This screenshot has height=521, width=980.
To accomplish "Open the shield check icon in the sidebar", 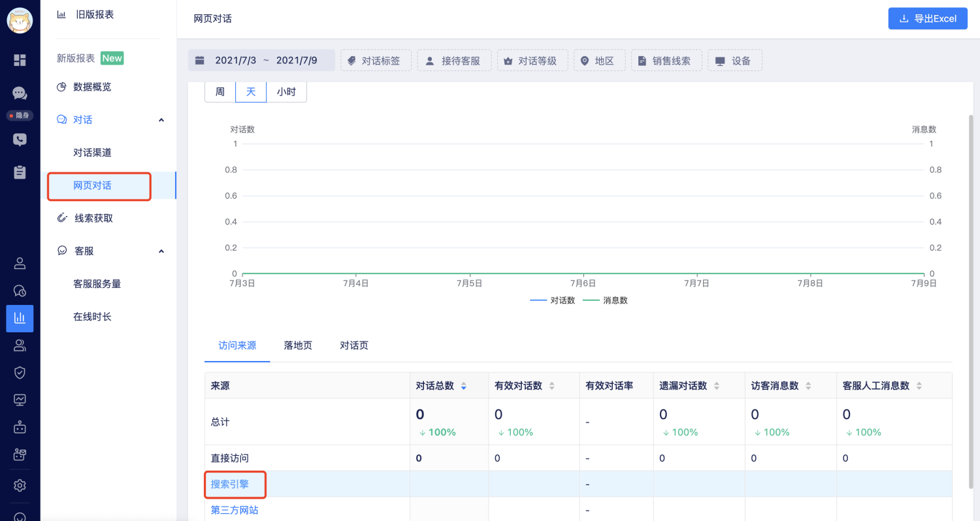I will coord(20,372).
